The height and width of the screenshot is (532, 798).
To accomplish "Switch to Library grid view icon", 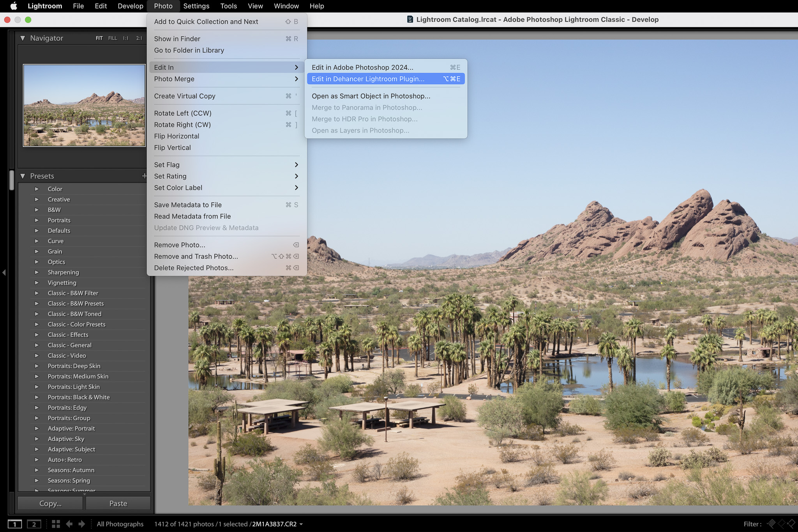I will tap(56, 524).
